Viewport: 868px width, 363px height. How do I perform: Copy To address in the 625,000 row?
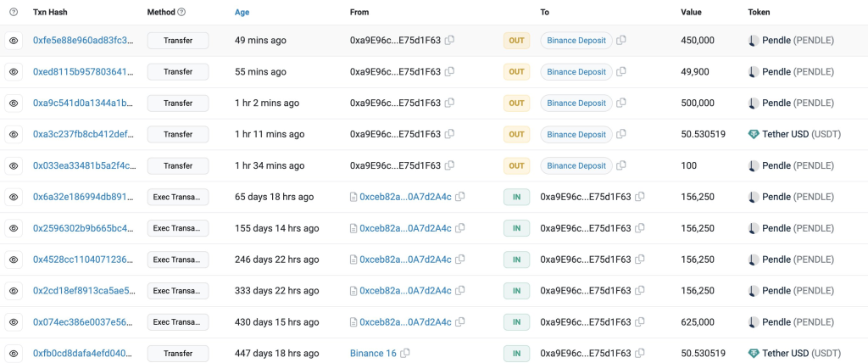tap(640, 322)
